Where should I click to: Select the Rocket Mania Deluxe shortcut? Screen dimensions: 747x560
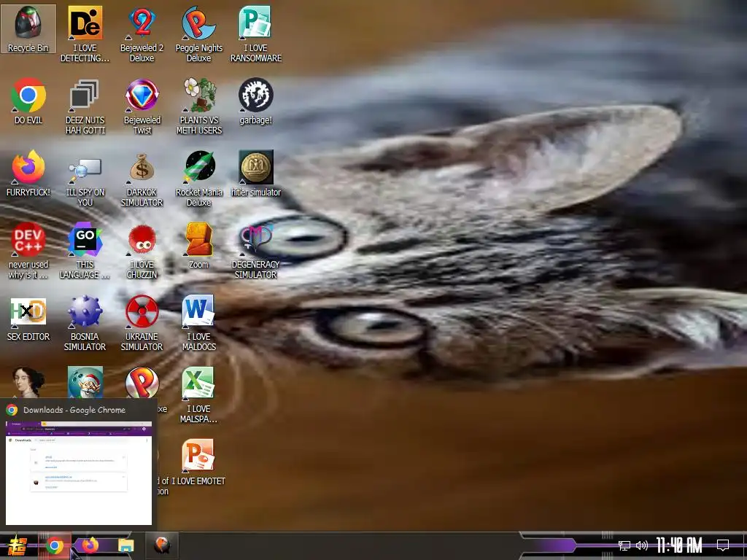198,179
